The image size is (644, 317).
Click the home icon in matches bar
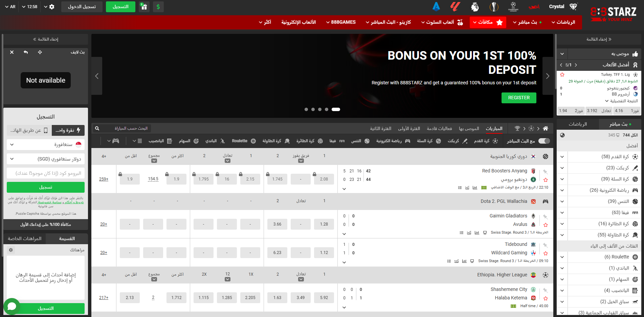point(545,128)
